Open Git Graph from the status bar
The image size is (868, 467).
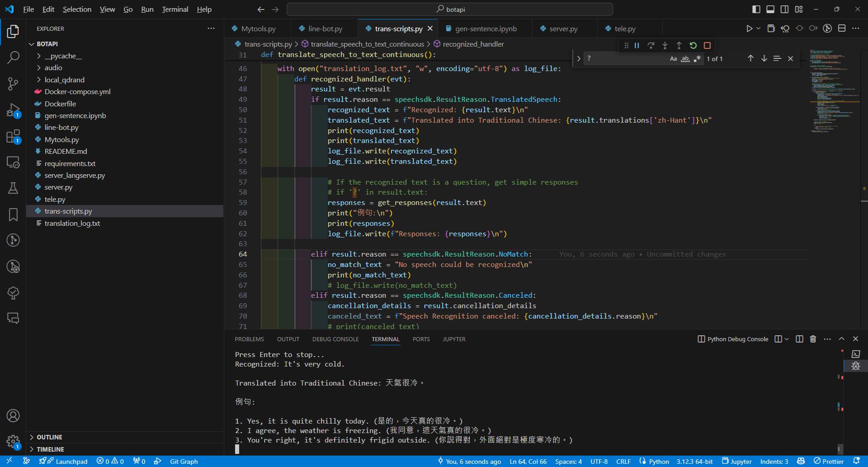point(183,461)
